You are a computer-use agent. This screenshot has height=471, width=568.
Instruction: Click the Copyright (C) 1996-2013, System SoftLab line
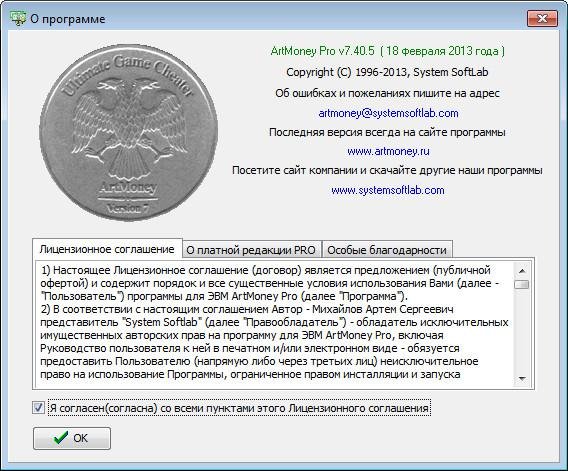click(387, 72)
